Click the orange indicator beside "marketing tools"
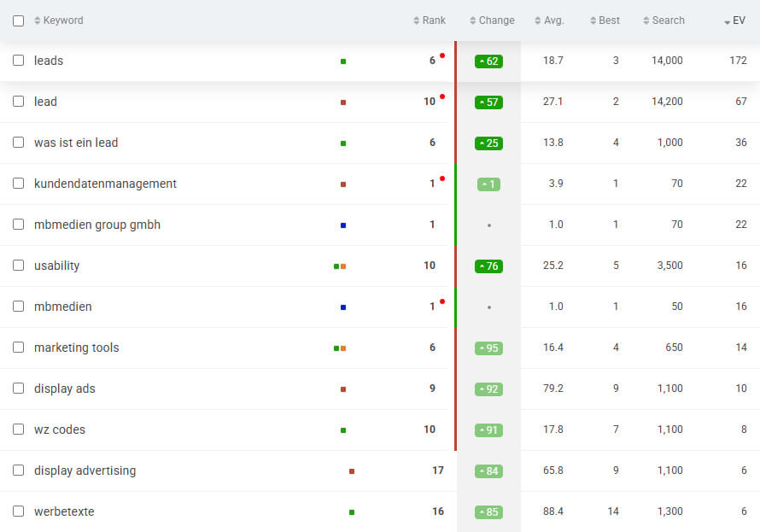This screenshot has height=532, width=760. [x=343, y=348]
